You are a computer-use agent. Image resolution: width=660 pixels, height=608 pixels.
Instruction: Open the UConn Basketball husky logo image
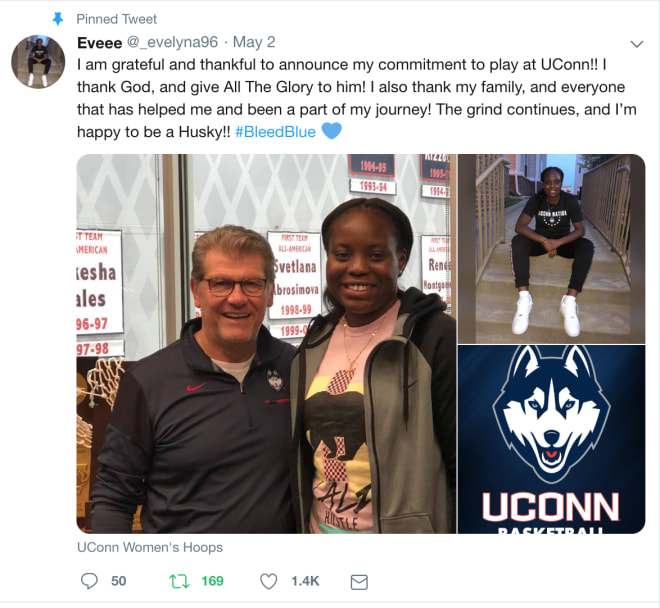551,440
